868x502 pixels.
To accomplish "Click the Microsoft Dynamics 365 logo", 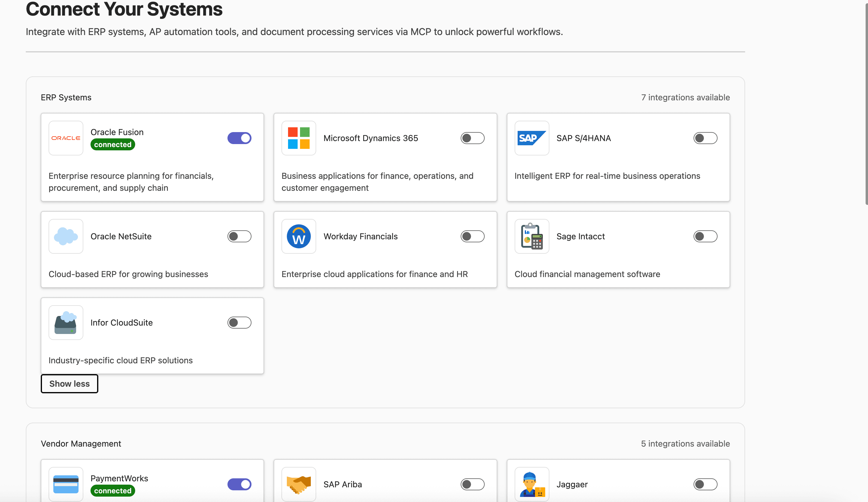I will point(299,138).
